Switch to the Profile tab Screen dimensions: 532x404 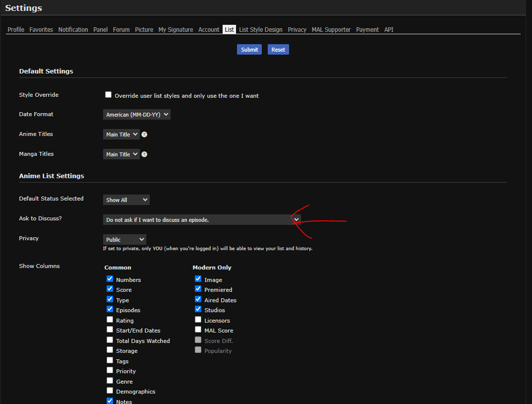click(x=16, y=30)
